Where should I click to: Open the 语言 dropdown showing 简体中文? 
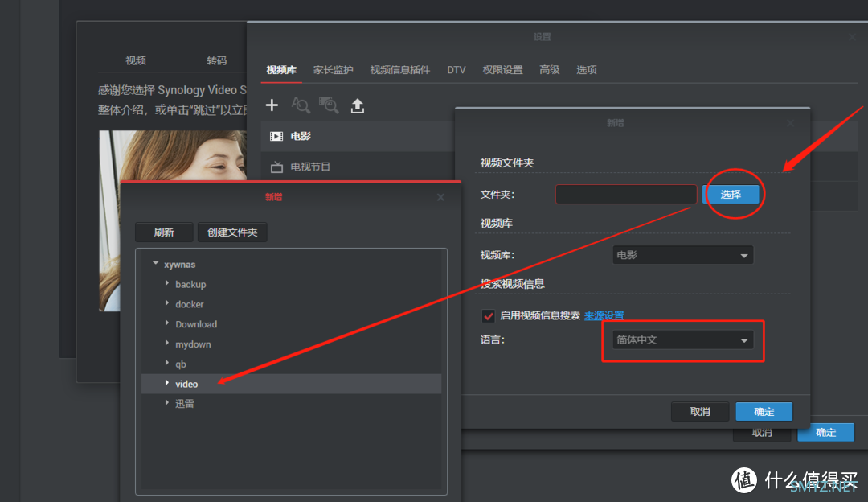click(682, 339)
